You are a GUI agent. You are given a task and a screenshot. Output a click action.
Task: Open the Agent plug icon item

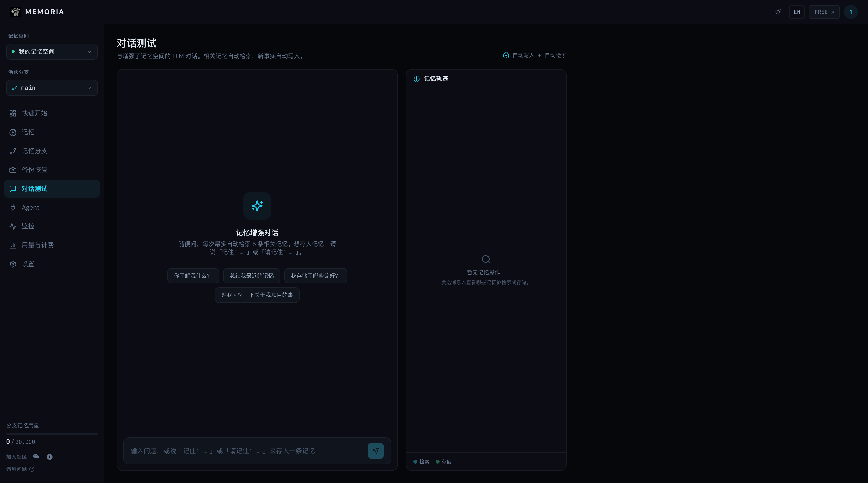click(x=52, y=207)
